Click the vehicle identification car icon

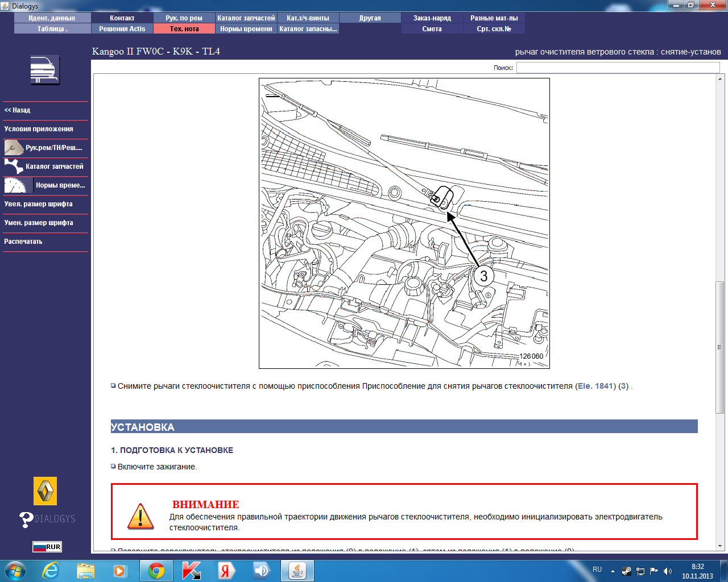[x=45, y=70]
